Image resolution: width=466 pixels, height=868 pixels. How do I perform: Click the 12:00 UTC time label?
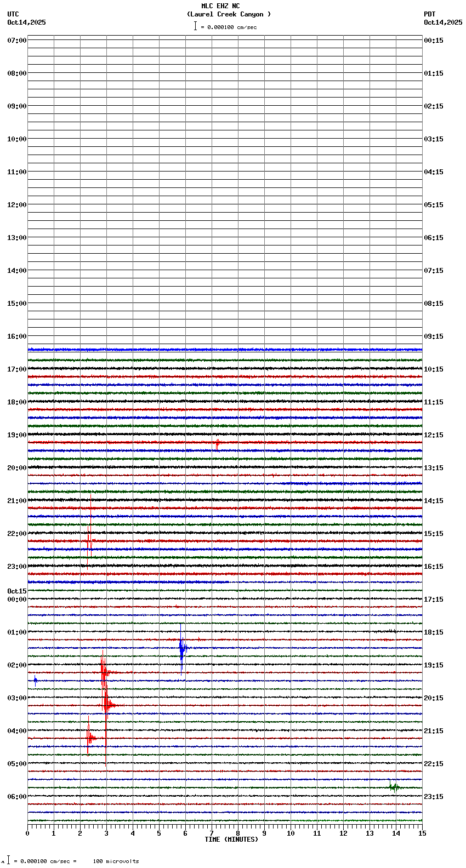(17, 205)
